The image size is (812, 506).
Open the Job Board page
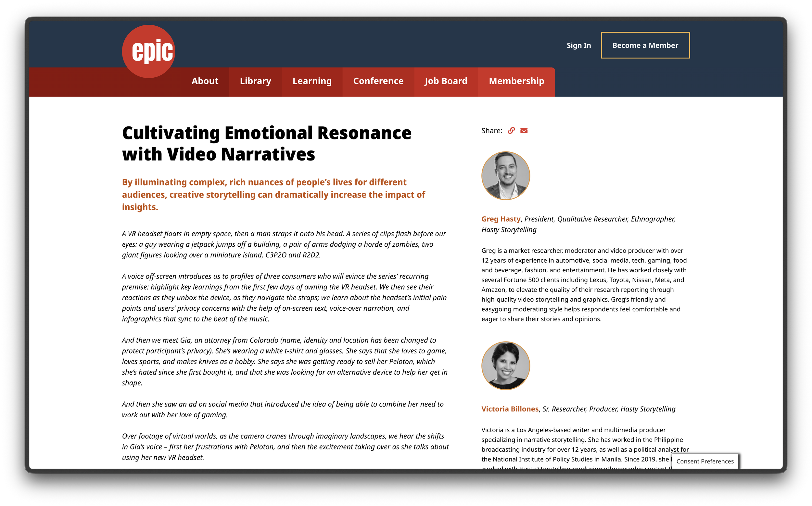[x=445, y=81]
